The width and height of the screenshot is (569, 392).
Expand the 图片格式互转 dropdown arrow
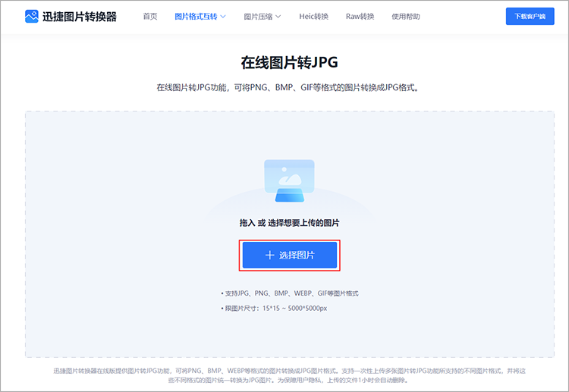[223, 17]
